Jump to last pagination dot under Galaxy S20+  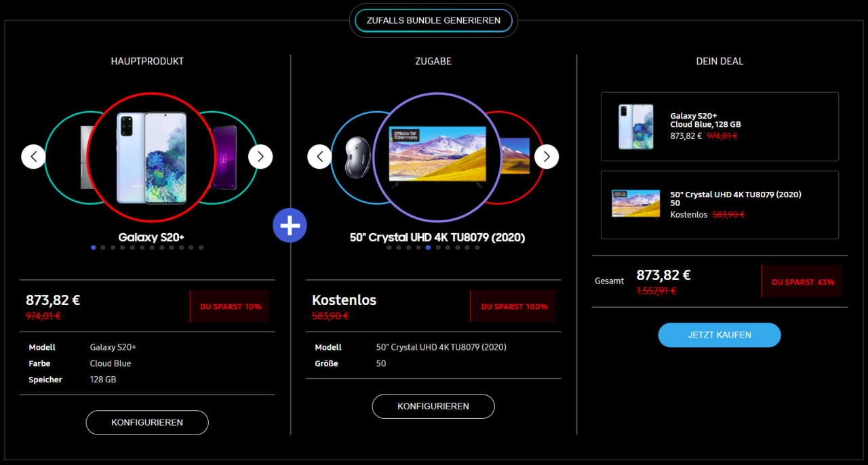click(201, 247)
